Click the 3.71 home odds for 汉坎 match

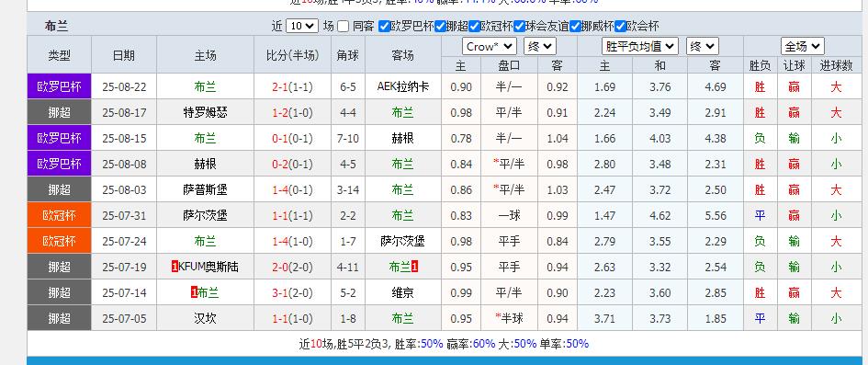coord(604,318)
